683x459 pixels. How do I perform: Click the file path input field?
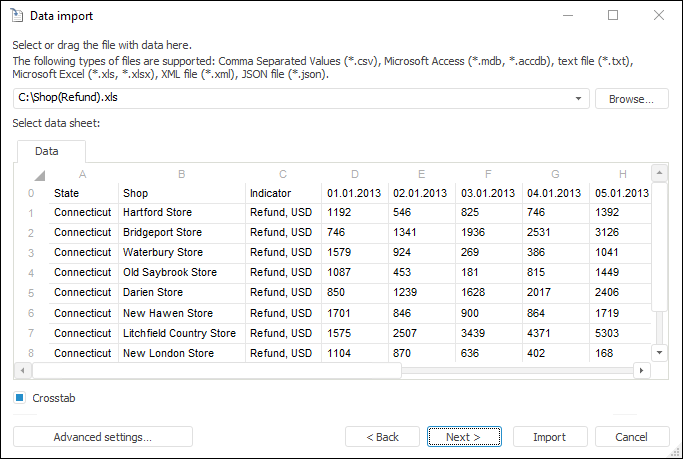tap(295, 99)
